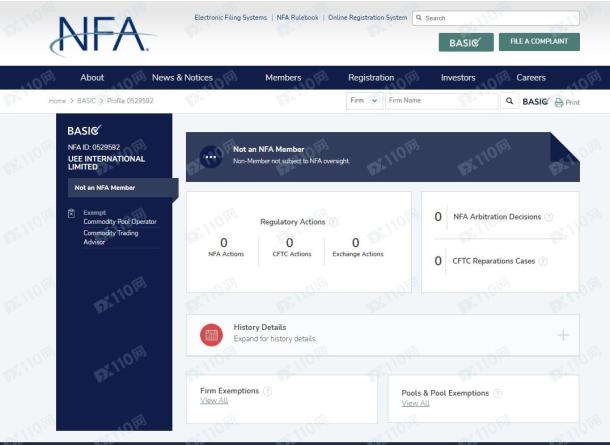The width and height of the screenshot is (610, 445).
Task: Click the red History Details calendar icon
Action: pos(211,335)
